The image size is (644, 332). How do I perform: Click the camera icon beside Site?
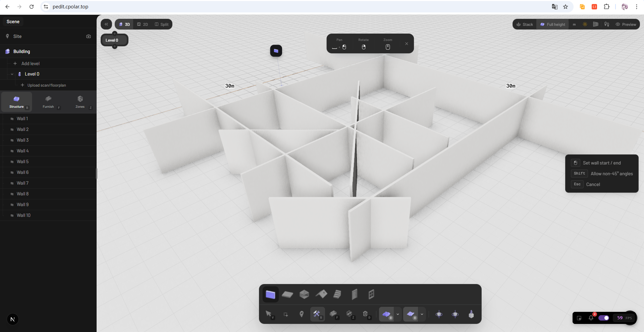click(x=89, y=36)
